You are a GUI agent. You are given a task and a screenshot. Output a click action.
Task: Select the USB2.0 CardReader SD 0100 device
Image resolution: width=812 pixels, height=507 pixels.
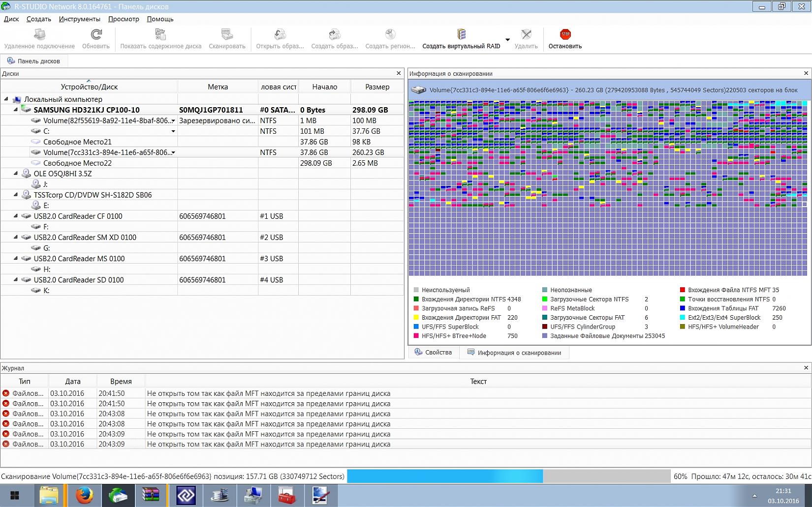pyautogui.click(x=79, y=280)
